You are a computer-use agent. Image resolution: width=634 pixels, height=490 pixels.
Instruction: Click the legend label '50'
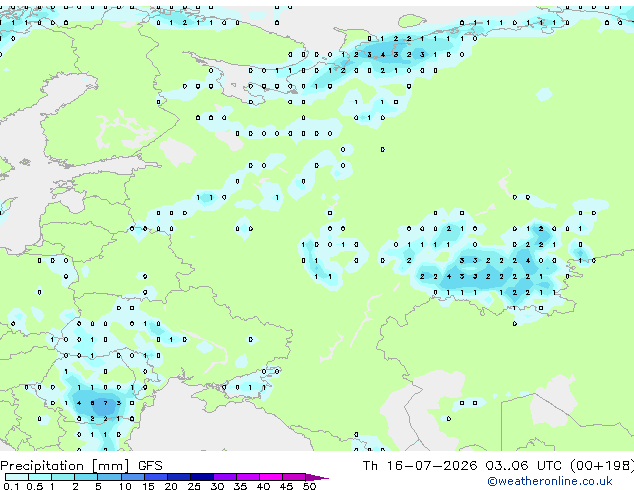pyautogui.click(x=309, y=486)
